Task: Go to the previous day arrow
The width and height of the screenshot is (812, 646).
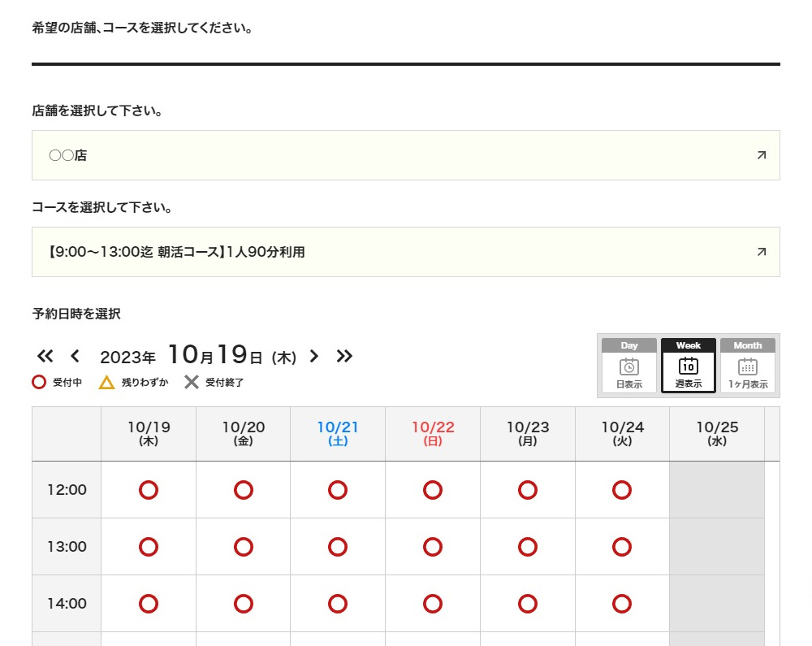Action: pyautogui.click(x=75, y=356)
